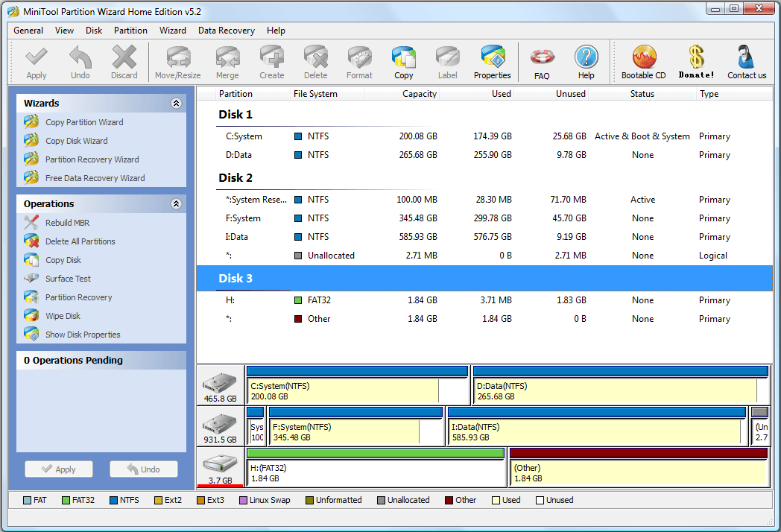Viewport: 781px width, 532px height.
Task: Sort by the Status column header
Action: pos(642,94)
